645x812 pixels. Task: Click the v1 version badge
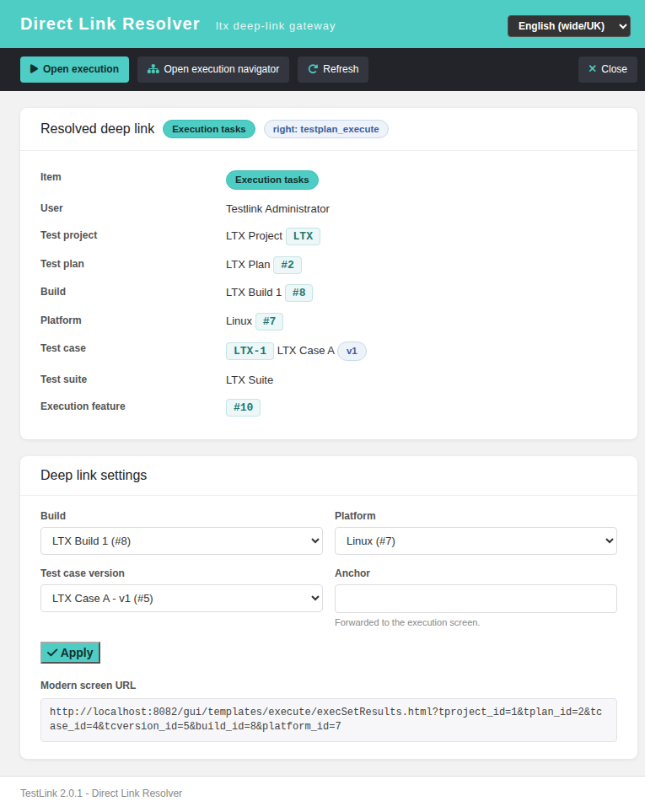point(352,351)
